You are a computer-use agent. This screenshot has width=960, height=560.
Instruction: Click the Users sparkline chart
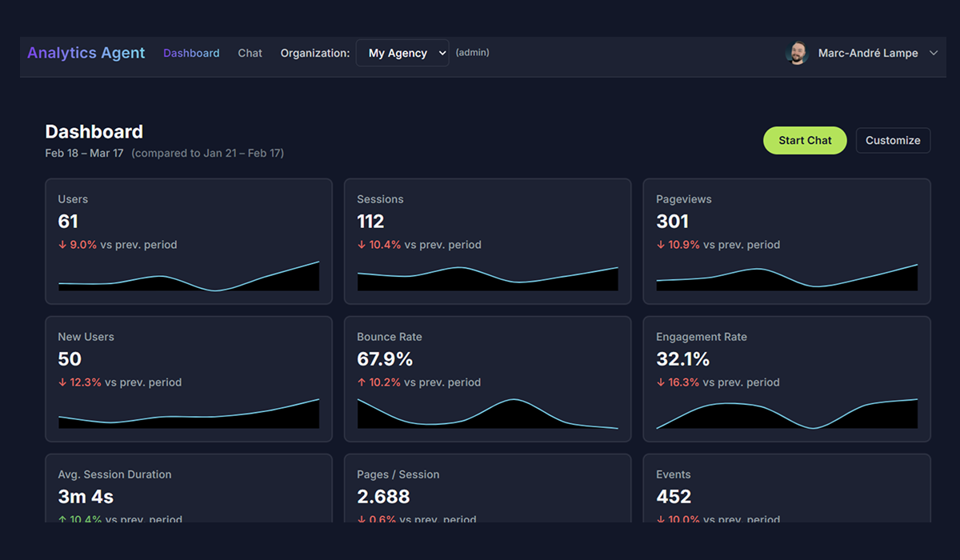189,276
